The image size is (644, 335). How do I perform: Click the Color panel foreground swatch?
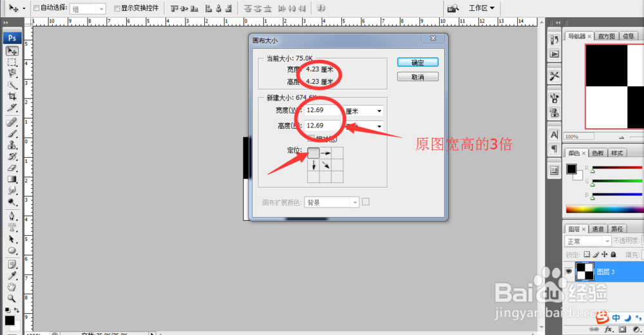[x=571, y=169]
